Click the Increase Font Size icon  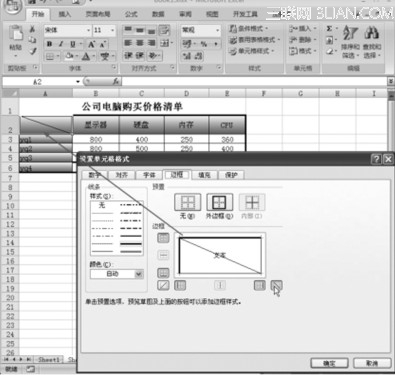[91, 44]
